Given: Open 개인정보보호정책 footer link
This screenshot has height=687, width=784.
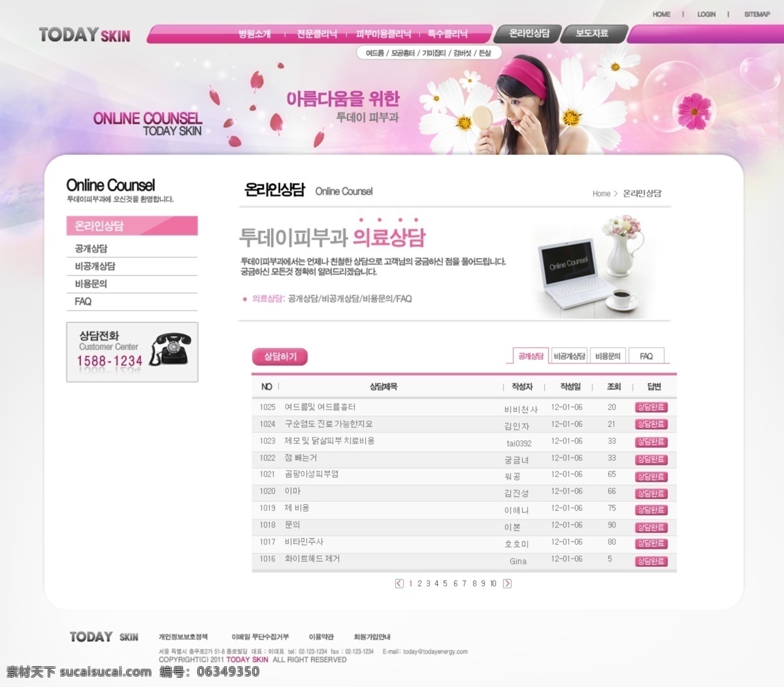Looking at the screenshot, I should pyautogui.click(x=183, y=637).
